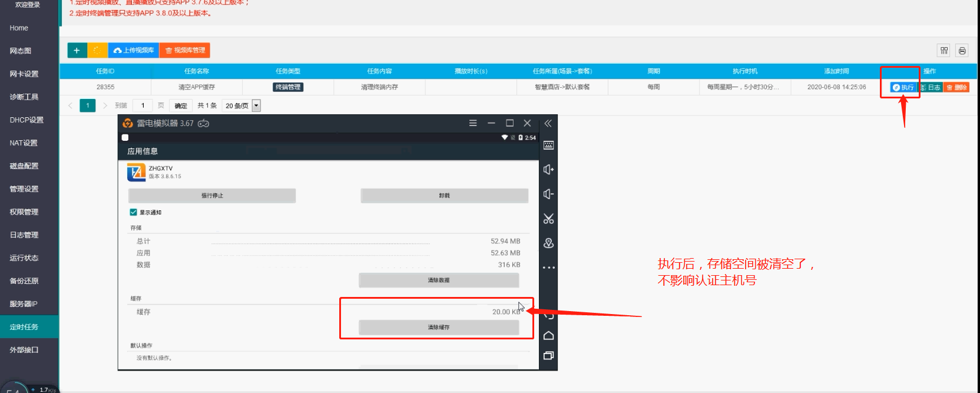Open 定时任务 in the left sidebar
The width and height of the screenshot is (980, 393).
click(24, 327)
